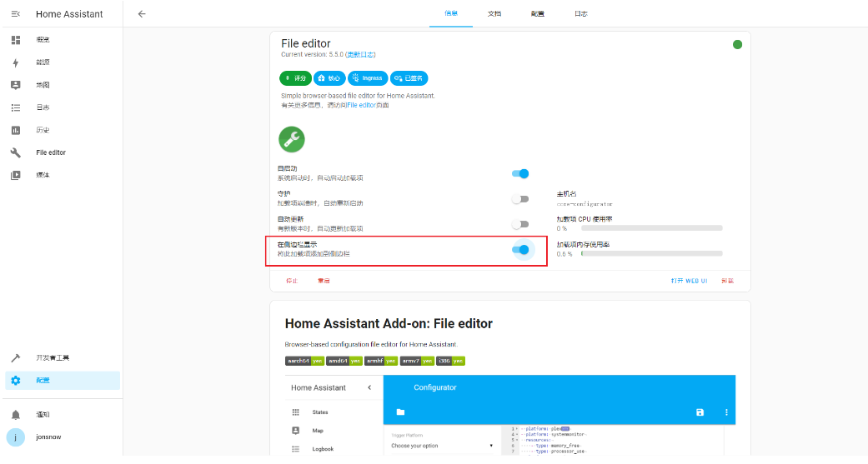Screen dimensions: 868x464
Task: Click the red 重启 restart button
Action: 324,281
